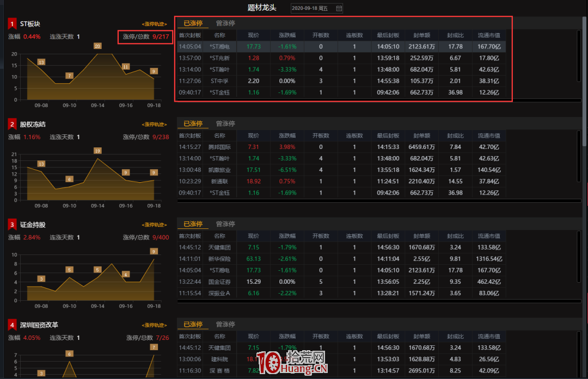Click the 股权冻结 section title
588x379 pixels.
33,125
